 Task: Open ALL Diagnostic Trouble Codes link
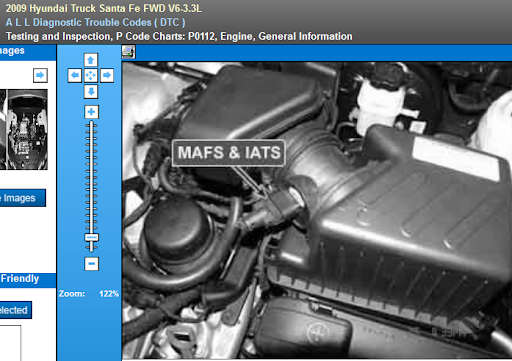(x=95, y=22)
